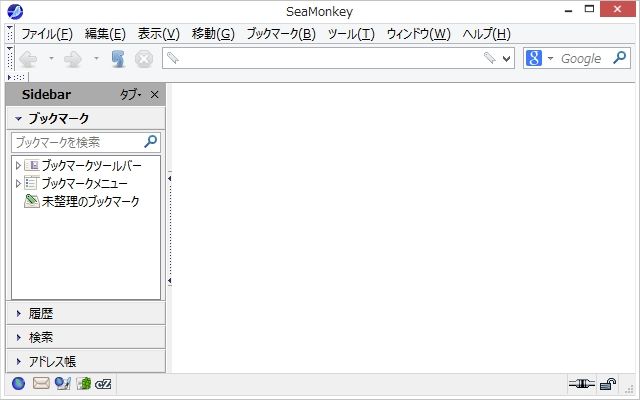The height and width of the screenshot is (400, 640).
Task: Click the Reload page icon
Action: (118, 59)
